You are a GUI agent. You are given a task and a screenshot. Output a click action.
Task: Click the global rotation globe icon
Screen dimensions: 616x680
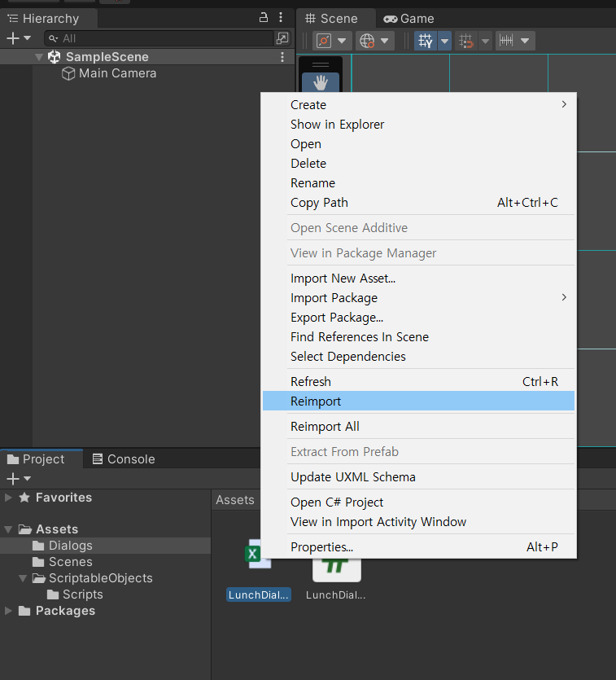coord(367,41)
